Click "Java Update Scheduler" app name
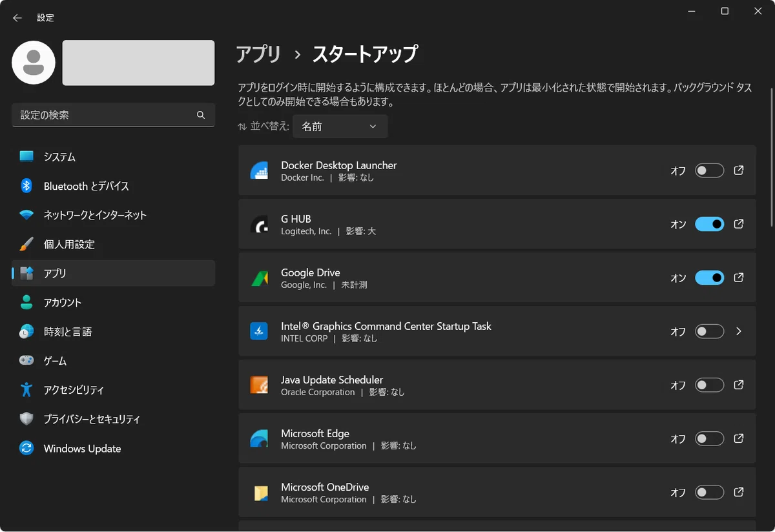 coord(332,380)
